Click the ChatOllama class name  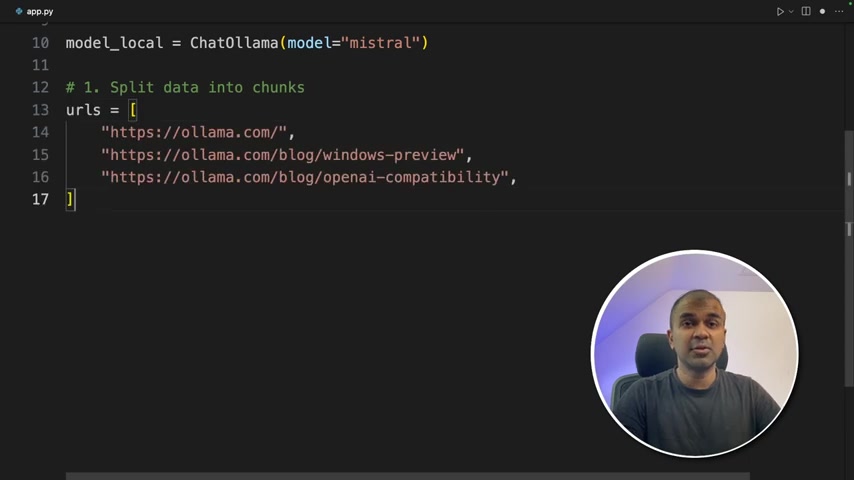tap(234, 43)
